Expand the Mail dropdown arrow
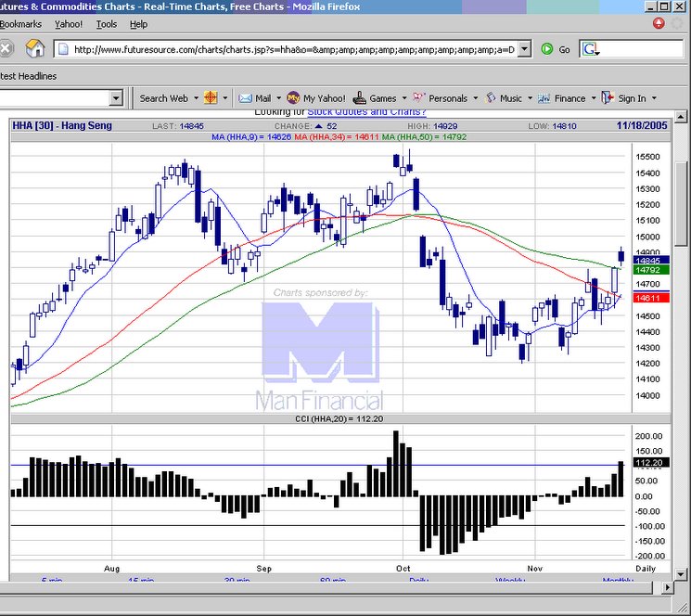This screenshot has height=616, width=691. [278, 98]
